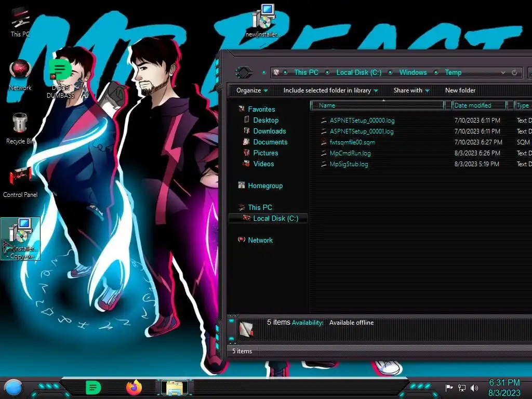
Task: Open the This PC desktop icon
Action: pyautogui.click(x=20, y=20)
